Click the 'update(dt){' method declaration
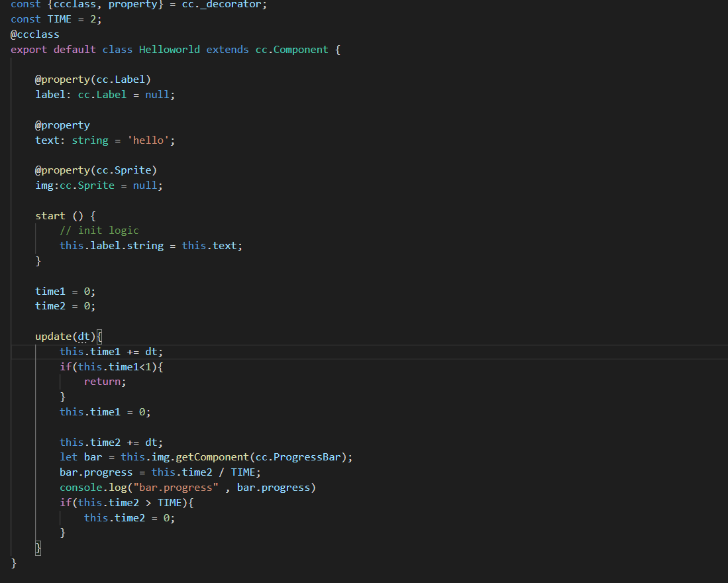The width and height of the screenshot is (728, 583). [x=69, y=337]
